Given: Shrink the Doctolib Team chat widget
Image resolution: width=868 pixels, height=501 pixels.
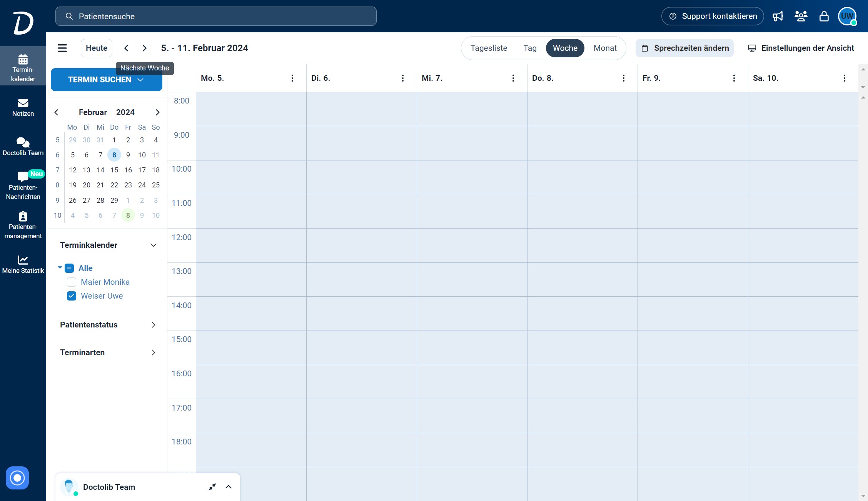Looking at the screenshot, I should pos(212,487).
